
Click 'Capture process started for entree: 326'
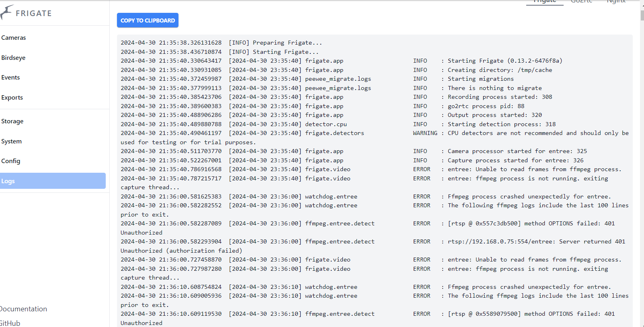coord(516,160)
